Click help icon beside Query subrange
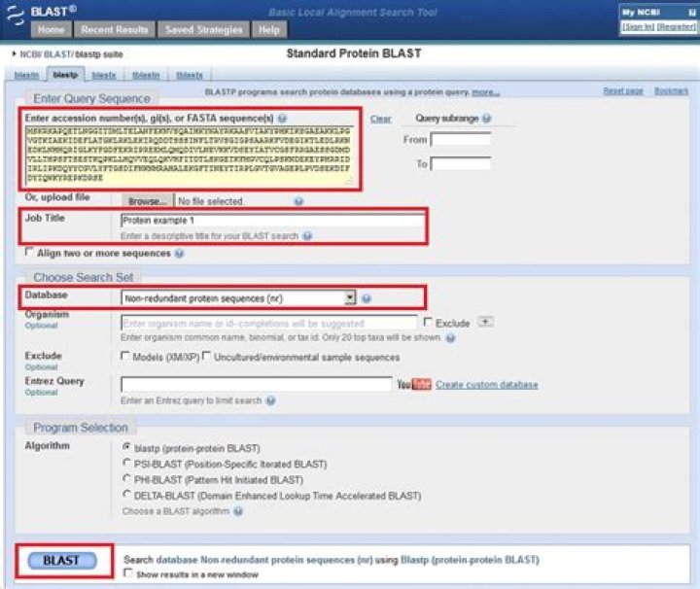Image resolution: width=700 pixels, height=589 pixels. (x=486, y=119)
